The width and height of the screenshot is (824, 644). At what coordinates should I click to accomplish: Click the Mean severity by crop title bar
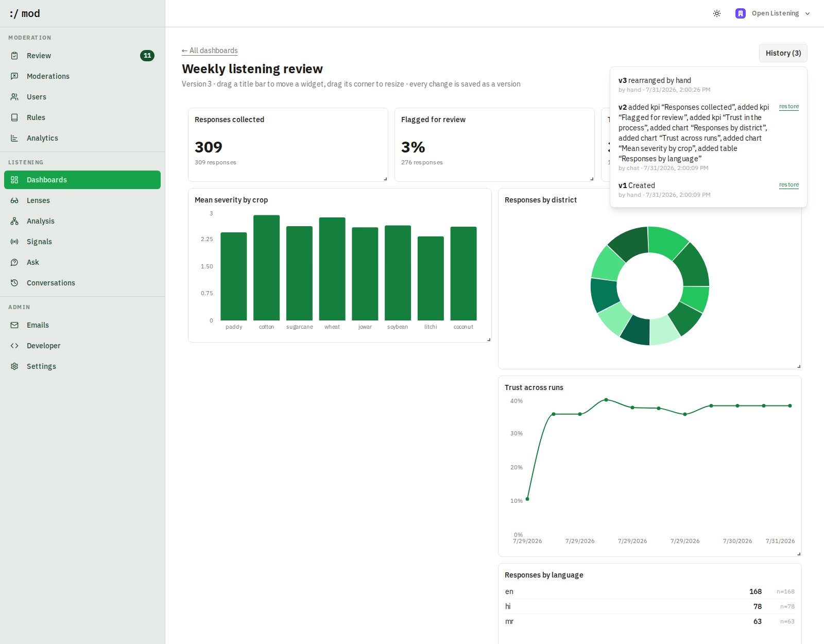coord(340,200)
